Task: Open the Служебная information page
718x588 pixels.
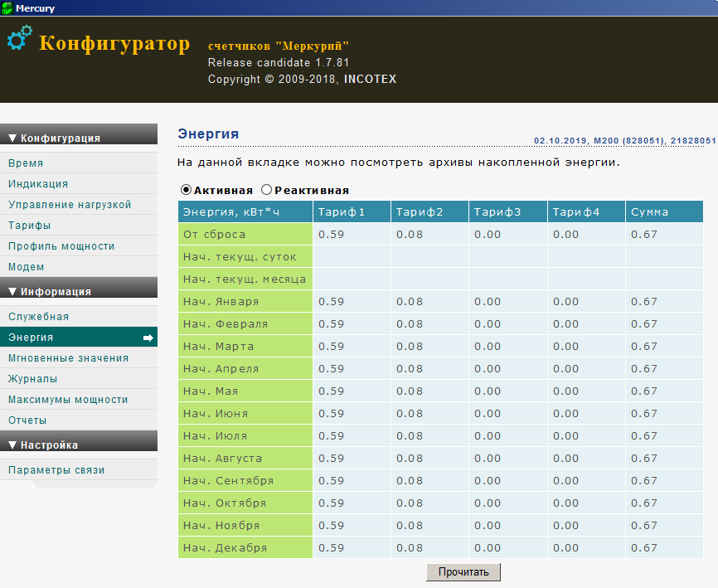Action: [x=79, y=317]
